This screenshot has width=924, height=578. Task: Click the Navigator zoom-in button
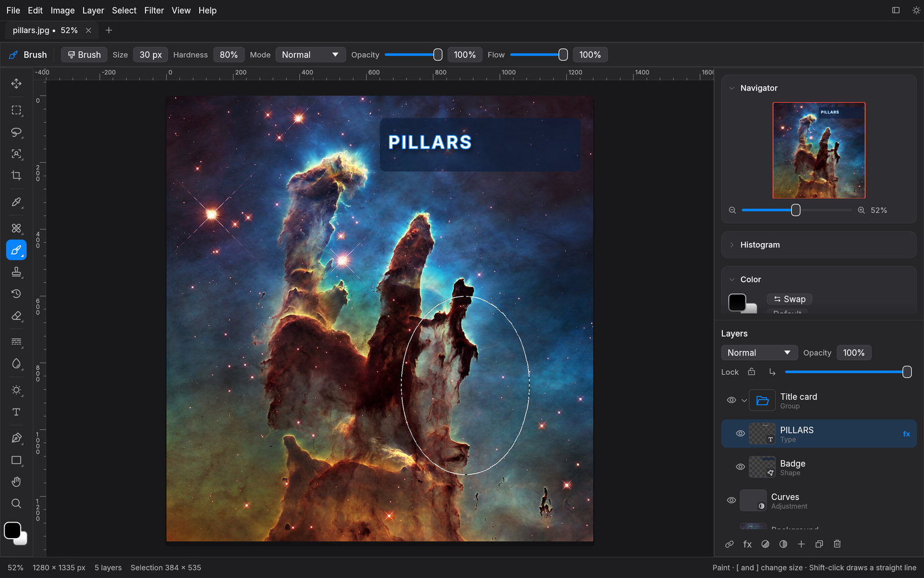861,210
